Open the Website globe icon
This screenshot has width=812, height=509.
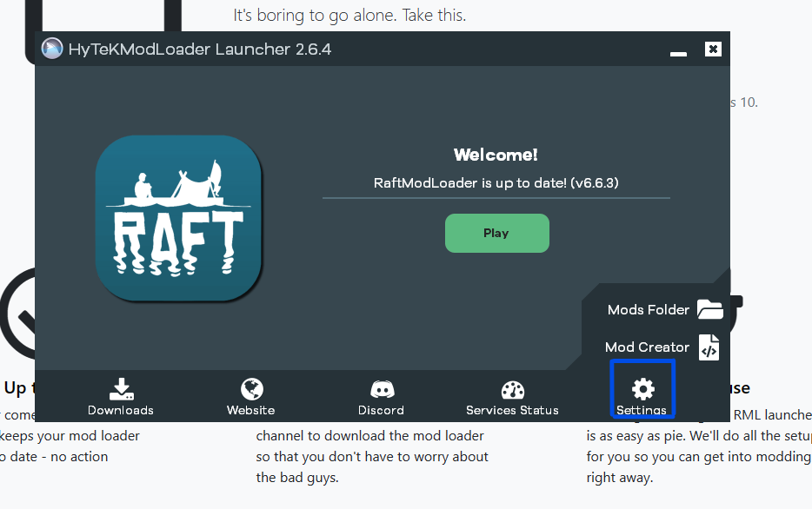pyautogui.click(x=251, y=389)
